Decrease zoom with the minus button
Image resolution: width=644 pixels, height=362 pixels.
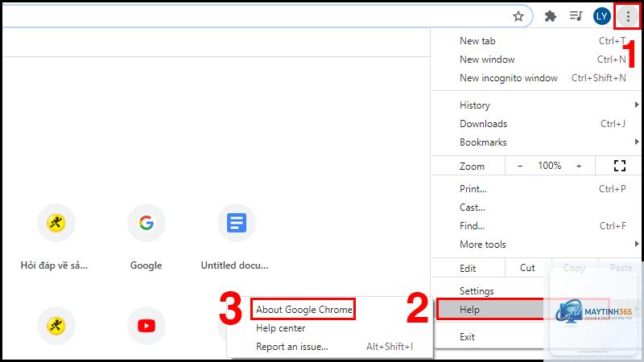coord(520,166)
